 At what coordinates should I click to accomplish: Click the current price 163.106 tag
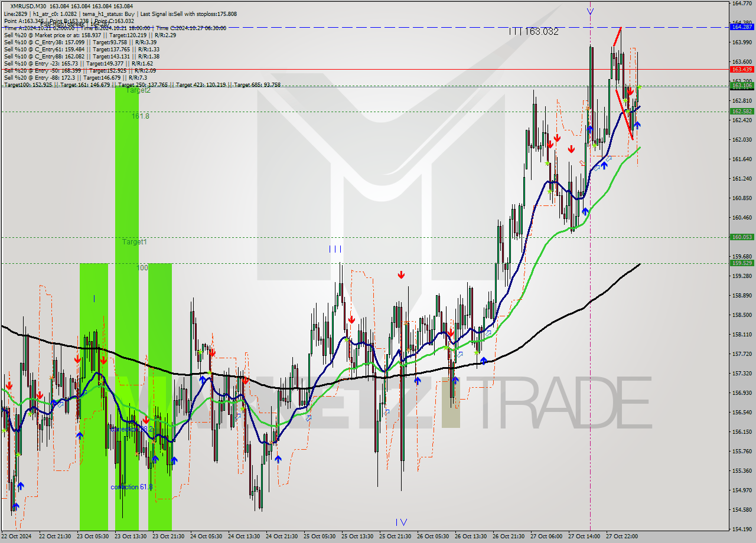pyautogui.click(x=742, y=86)
